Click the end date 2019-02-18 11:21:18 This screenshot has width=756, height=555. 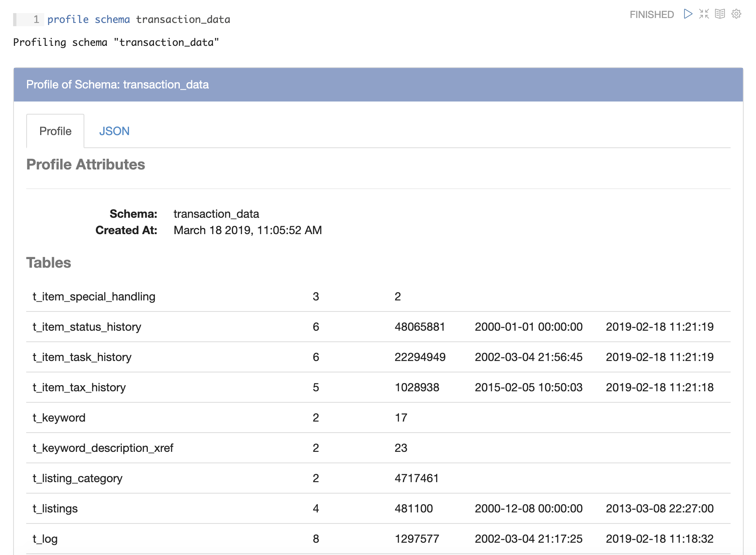coord(660,387)
